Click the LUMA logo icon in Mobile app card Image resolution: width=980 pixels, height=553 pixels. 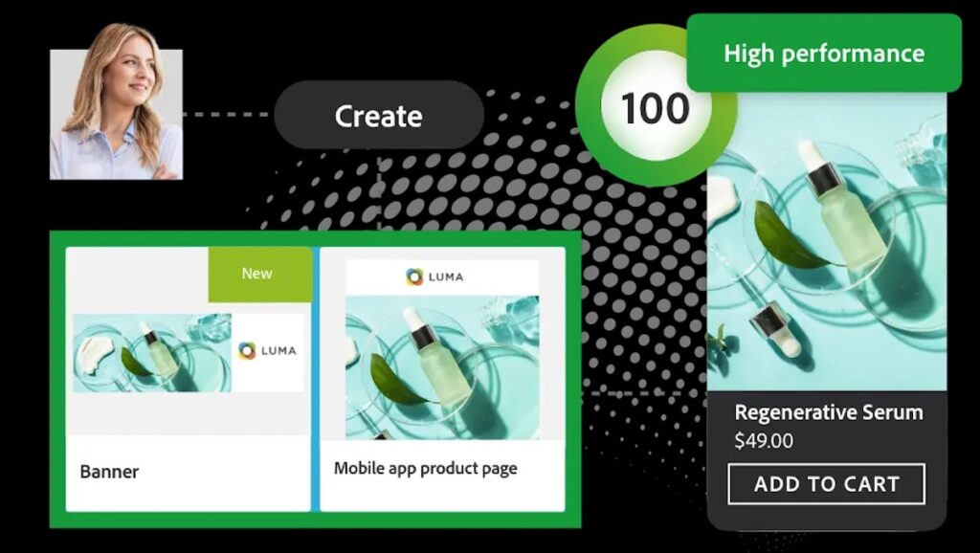(414, 276)
